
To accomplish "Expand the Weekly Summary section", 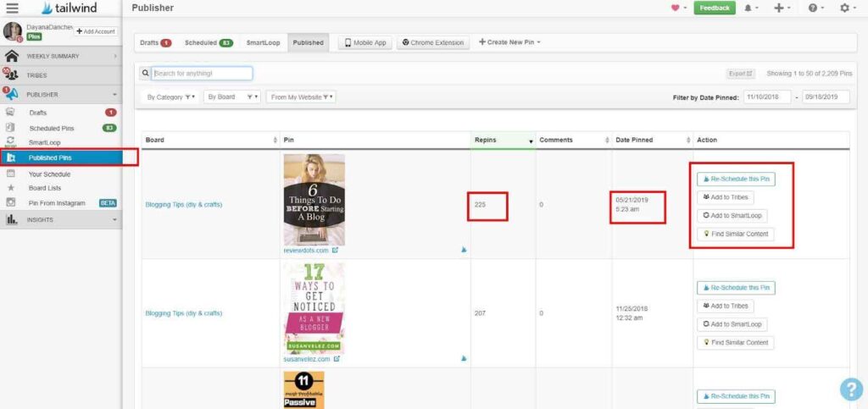I will coord(115,56).
